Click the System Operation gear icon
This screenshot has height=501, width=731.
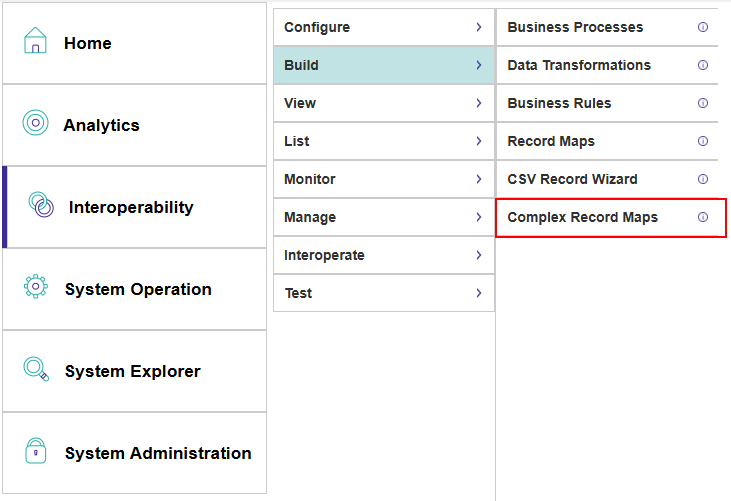[35, 287]
